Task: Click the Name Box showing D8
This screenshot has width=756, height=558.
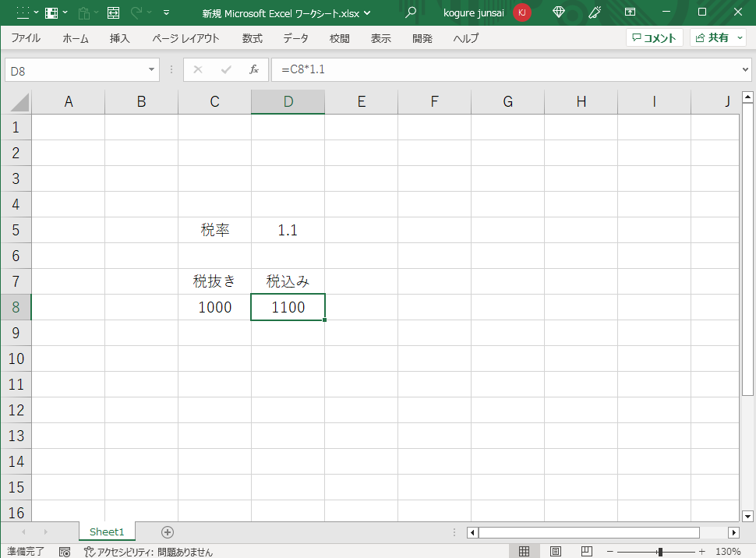Action: click(x=75, y=71)
